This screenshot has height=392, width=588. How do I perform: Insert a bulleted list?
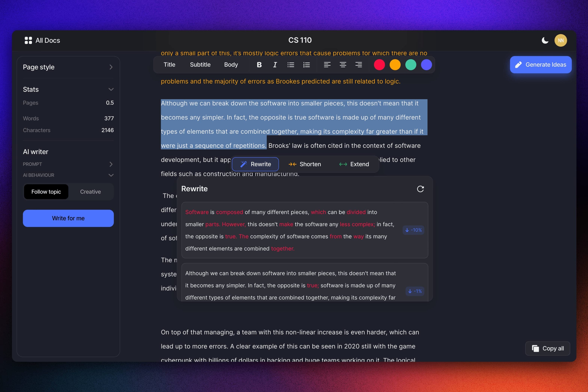point(291,65)
